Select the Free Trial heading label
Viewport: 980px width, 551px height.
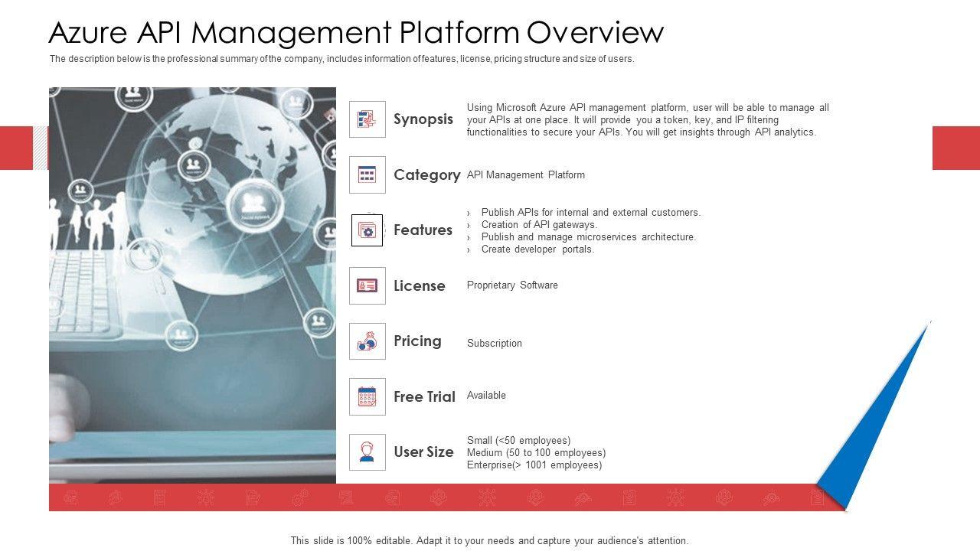pyautogui.click(x=424, y=396)
